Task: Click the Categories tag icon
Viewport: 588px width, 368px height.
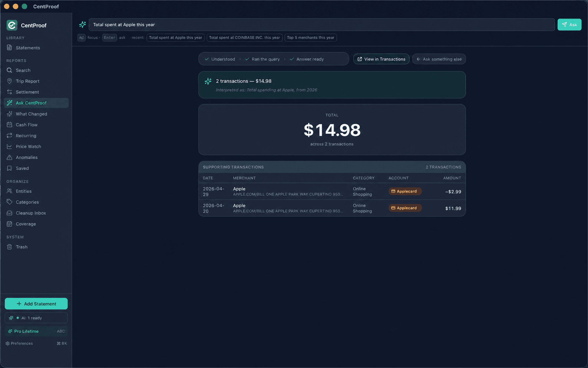Action: (10, 202)
